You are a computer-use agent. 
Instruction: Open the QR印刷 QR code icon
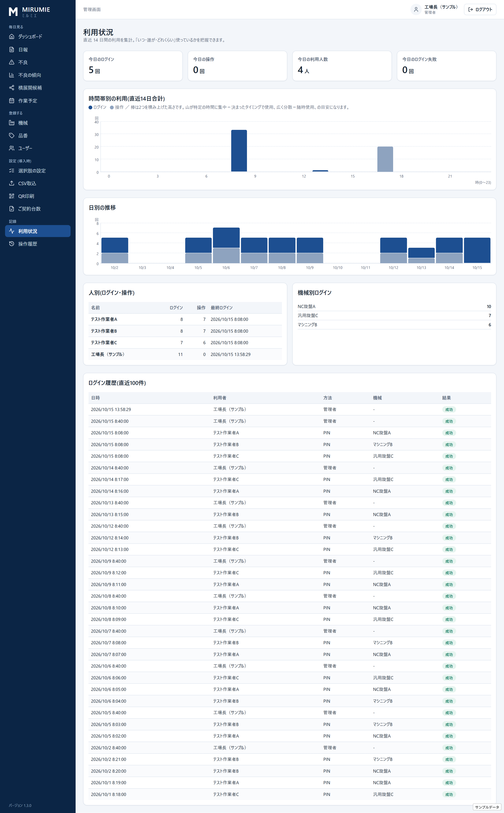pyautogui.click(x=12, y=196)
